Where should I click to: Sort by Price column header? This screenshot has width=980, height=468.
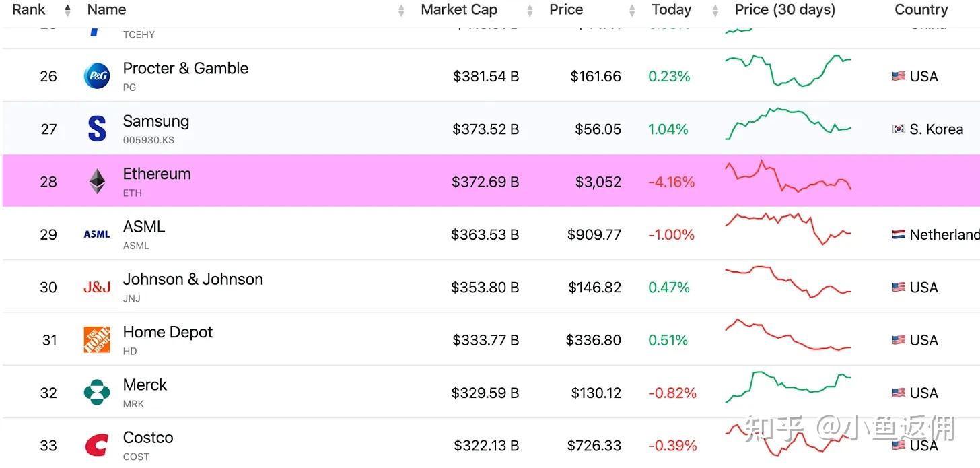[x=566, y=10]
